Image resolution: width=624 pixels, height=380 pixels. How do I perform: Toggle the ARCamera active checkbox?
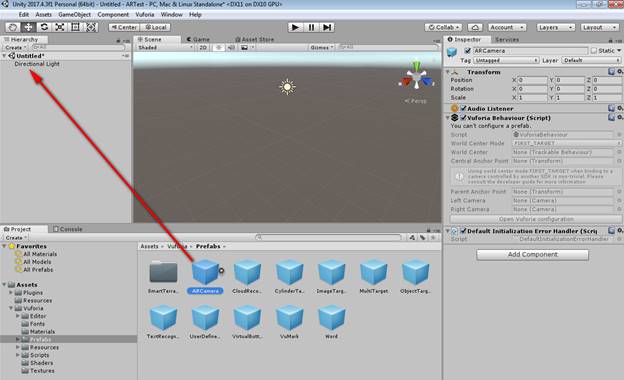coord(468,51)
